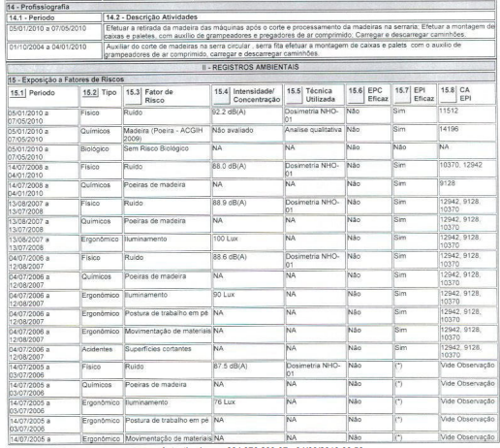Viewport: 500px width, 448px height.
Task: Click the '100 Lux' intensity value
Action: click(225, 239)
